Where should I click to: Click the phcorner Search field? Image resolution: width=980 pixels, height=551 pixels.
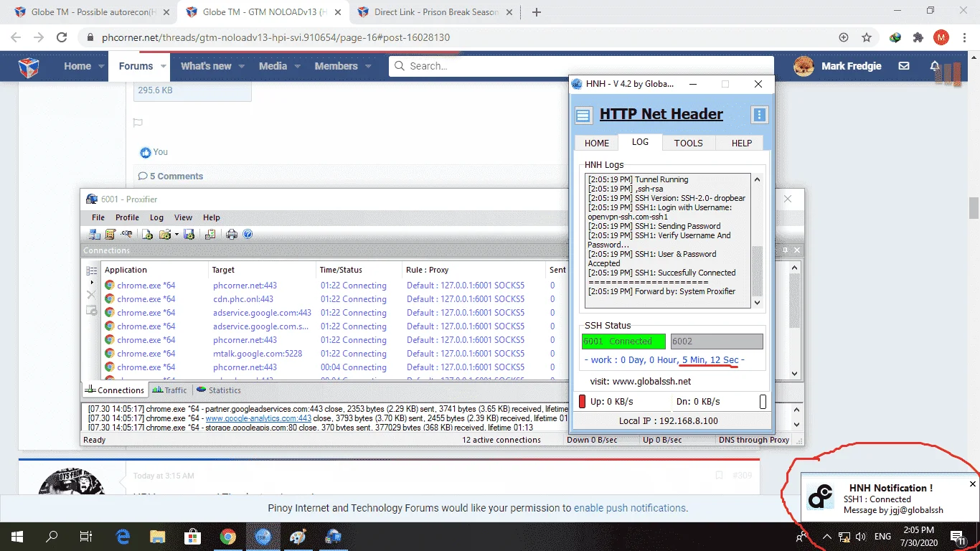click(x=581, y=66)
